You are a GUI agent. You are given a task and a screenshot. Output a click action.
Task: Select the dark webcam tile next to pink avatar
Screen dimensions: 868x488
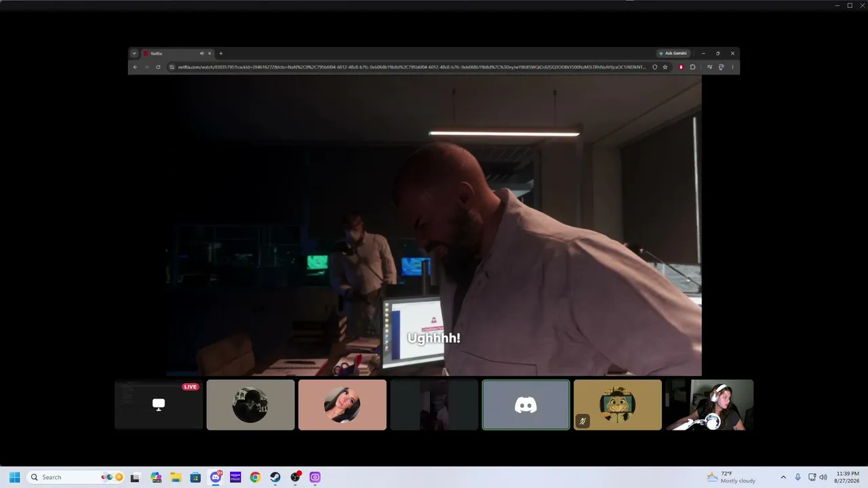pyautogui.click(x=434, y=405)
